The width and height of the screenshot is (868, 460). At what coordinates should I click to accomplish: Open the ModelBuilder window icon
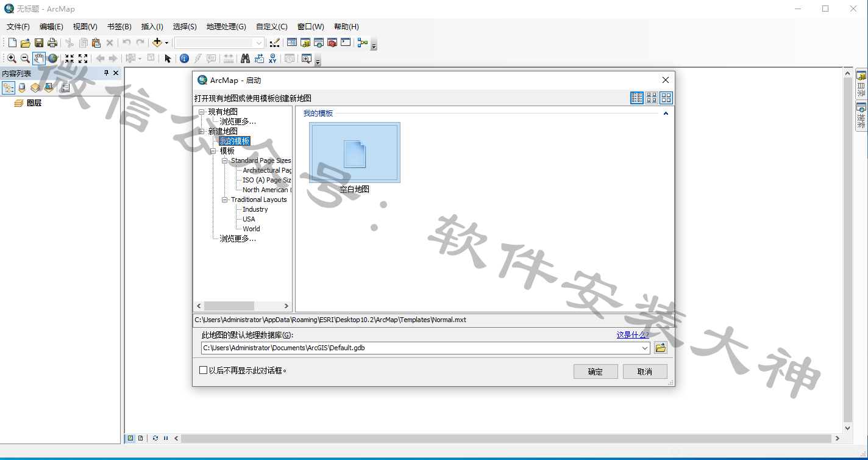[363, 43]
